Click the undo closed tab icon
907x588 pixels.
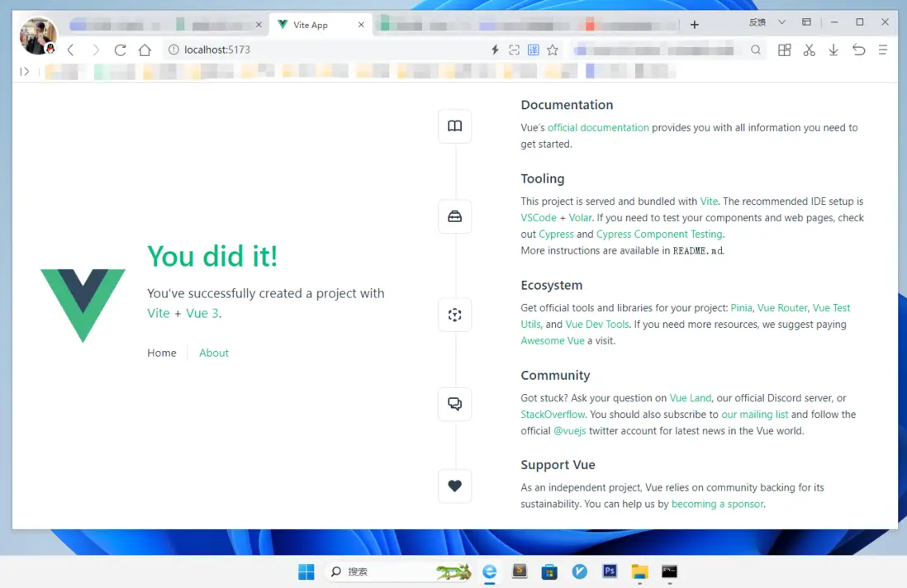pos(859,50)
